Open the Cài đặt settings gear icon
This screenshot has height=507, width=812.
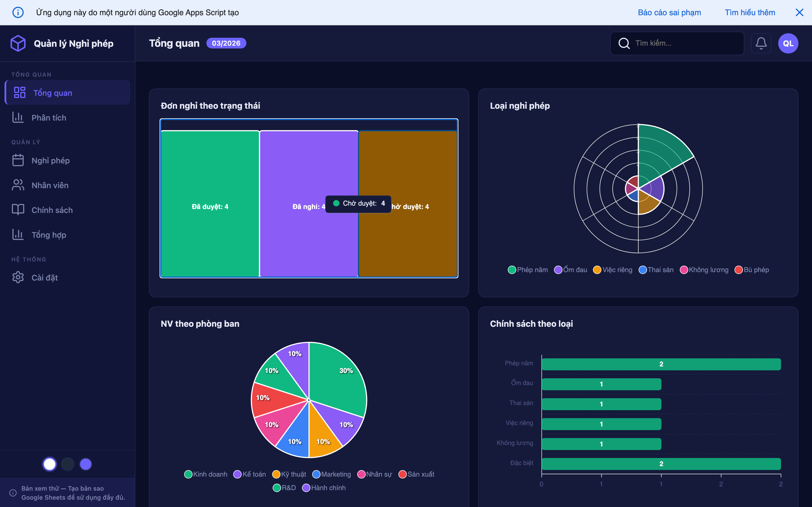18,277
